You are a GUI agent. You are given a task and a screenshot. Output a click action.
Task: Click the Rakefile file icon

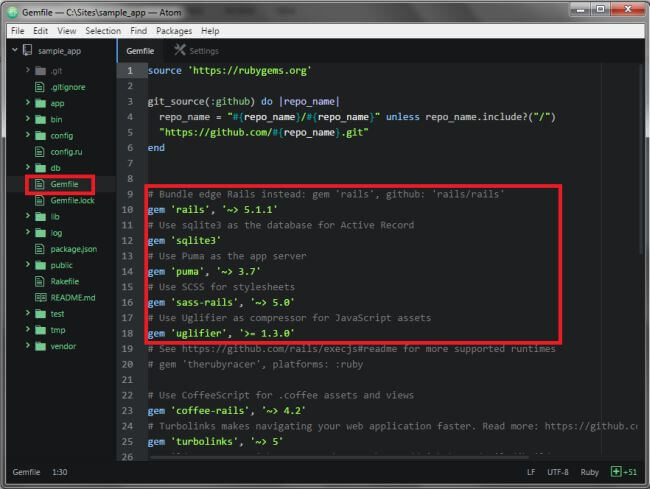40,281
